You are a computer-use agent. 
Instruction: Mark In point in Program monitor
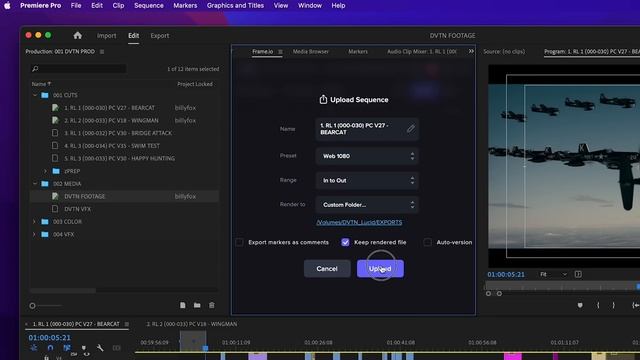click(x=598, y=305)
